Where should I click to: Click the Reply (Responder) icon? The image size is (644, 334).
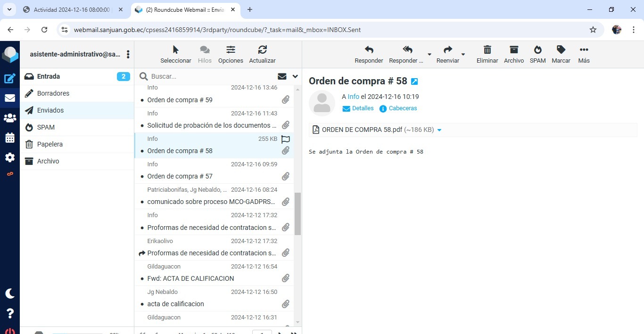click(369, 54)
